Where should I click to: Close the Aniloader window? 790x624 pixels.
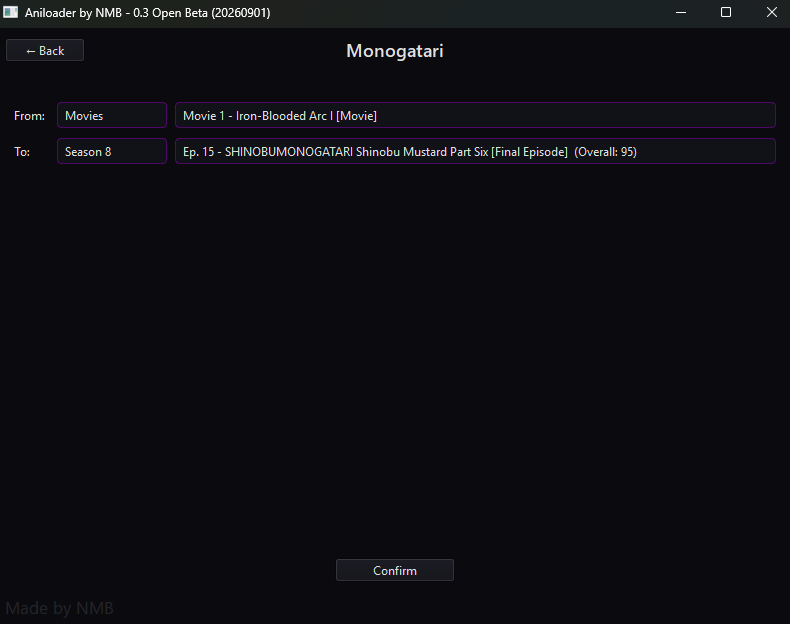(771, 12)
